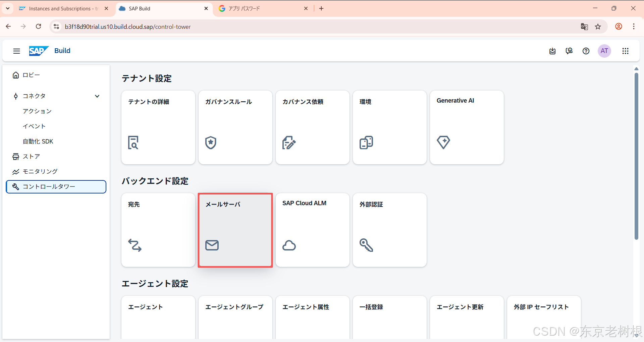644x342 pixels.
Task: Open the エージェントグループ tile
Action: 235,318
